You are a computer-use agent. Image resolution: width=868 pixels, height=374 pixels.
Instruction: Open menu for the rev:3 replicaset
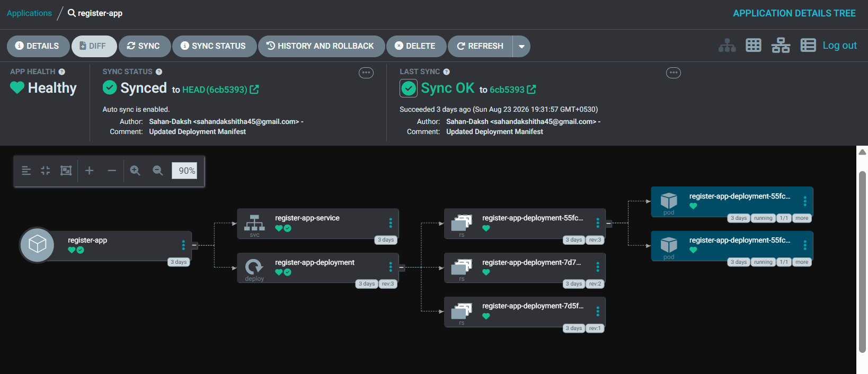598,222
